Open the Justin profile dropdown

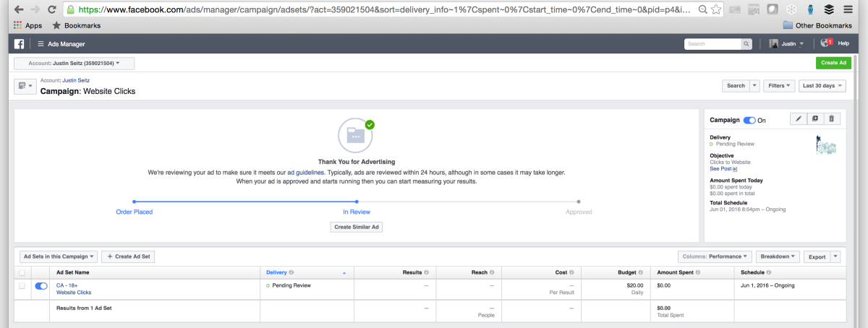(786, 44)
